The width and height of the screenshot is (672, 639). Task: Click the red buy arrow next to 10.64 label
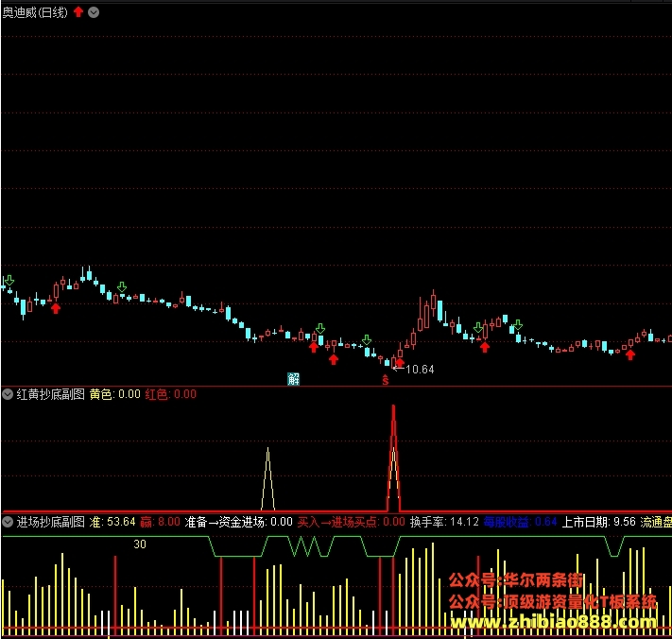click(400, 363)
